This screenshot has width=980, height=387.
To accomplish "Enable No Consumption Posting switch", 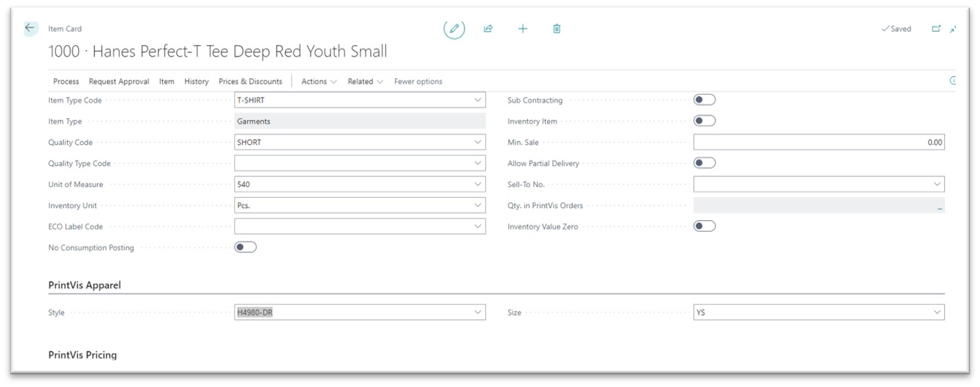I will pyautogui.click(x=246, y=247).
